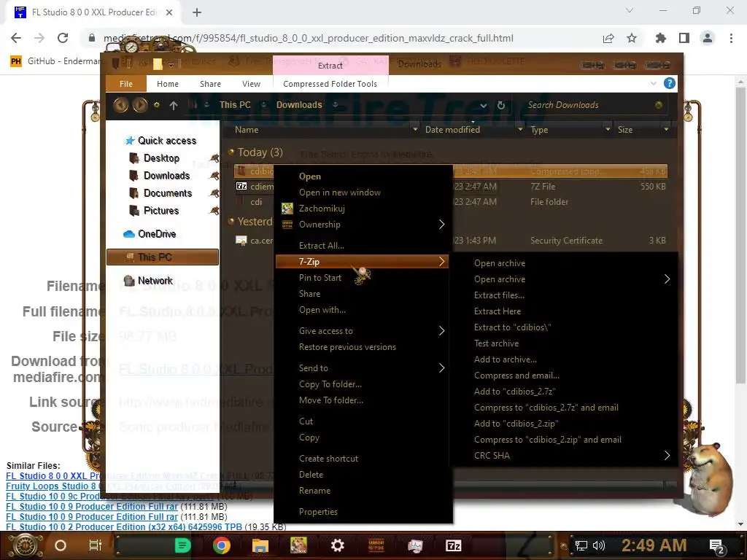Click Explorer forward navigation button

tap(139, 105)
